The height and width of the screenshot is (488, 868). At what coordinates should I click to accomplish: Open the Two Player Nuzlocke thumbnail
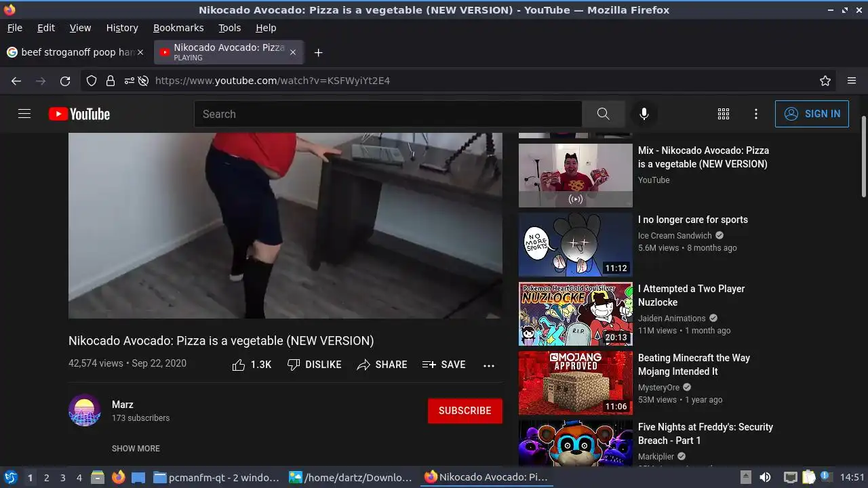(575, 314)
